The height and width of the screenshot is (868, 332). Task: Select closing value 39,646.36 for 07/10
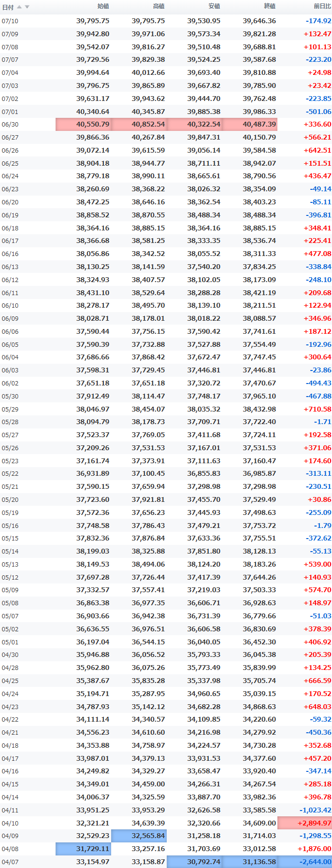coord(260,21)
